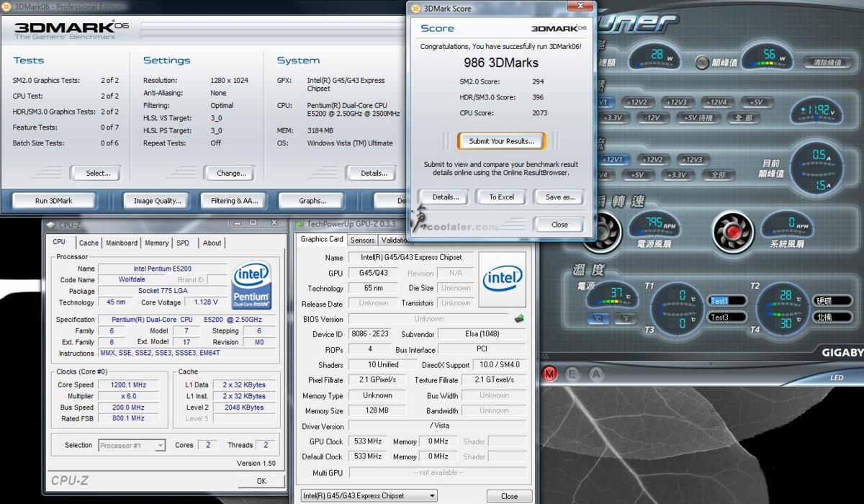The height and width of the screenshot is (504, 864).
Task: Click the Run 3DMark button
Action: click(54, 201)
